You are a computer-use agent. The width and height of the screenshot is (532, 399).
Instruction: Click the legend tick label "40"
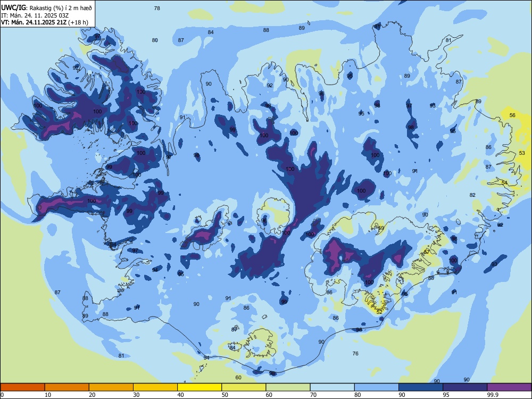click(180, 395)
